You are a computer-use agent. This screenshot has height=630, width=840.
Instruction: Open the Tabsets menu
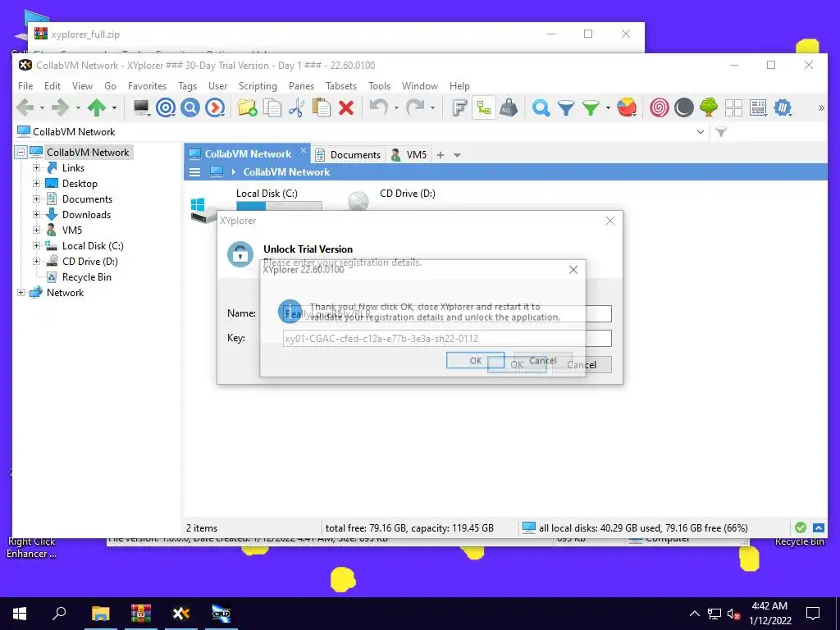341,85
